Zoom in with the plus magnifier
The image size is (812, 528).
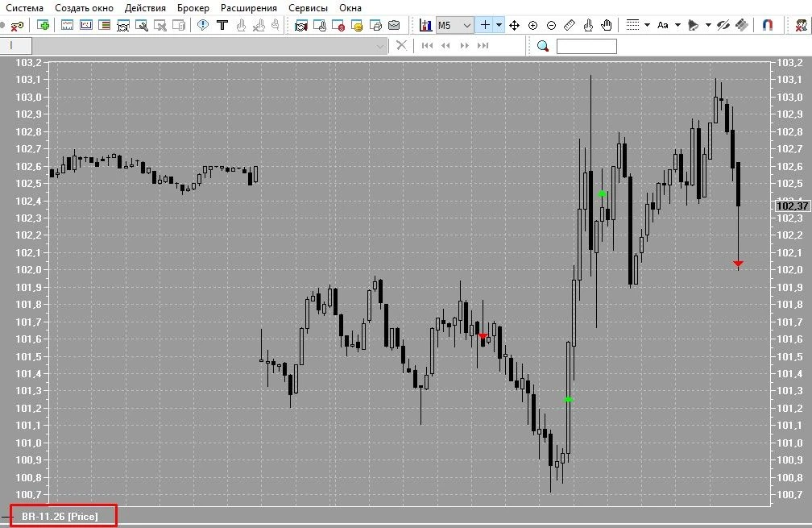pos(533,25)
